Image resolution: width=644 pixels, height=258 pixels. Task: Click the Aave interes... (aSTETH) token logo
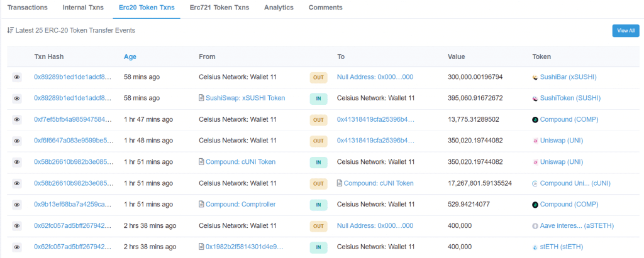coord(535,225)
